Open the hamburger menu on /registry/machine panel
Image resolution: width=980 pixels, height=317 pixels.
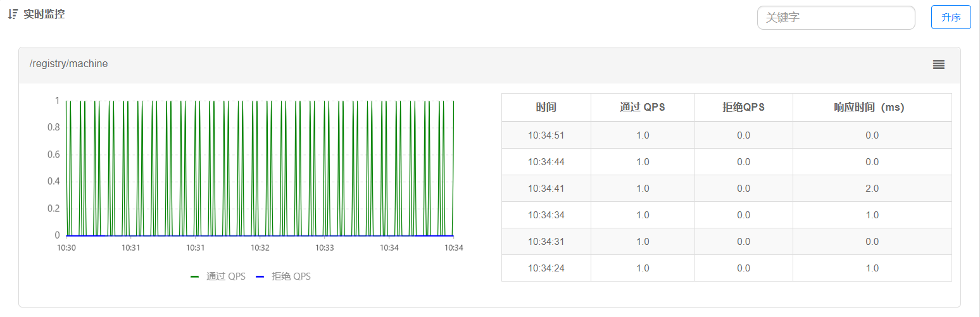point(938,65)
